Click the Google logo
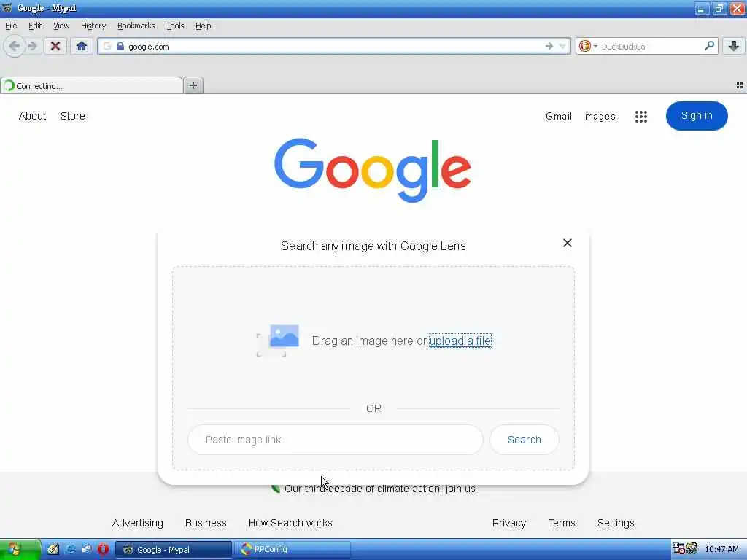Viewport: 747px width, 560px height. click(x=373, y=170)
